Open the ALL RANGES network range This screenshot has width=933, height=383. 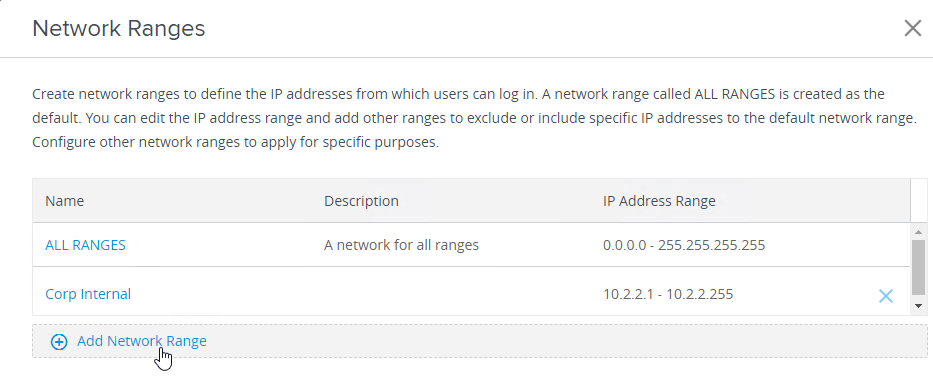pyautogui.click(x=85, y=245)
